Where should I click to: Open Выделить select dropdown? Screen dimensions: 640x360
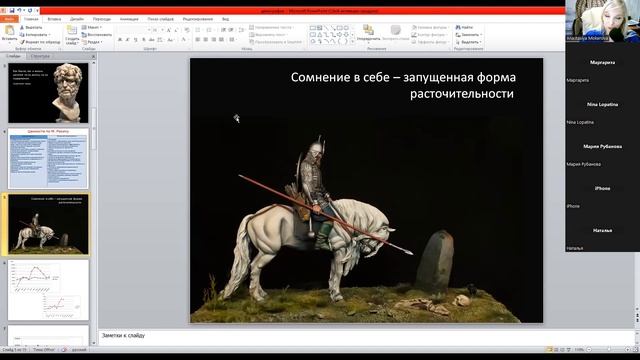point(469,42)
